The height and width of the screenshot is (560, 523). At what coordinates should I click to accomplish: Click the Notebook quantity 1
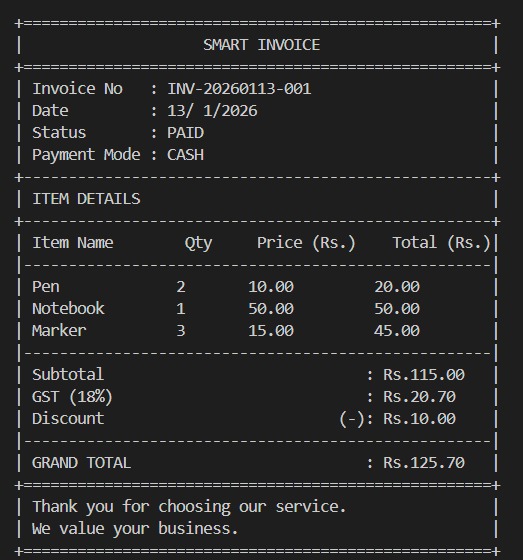tap(181, 309)
